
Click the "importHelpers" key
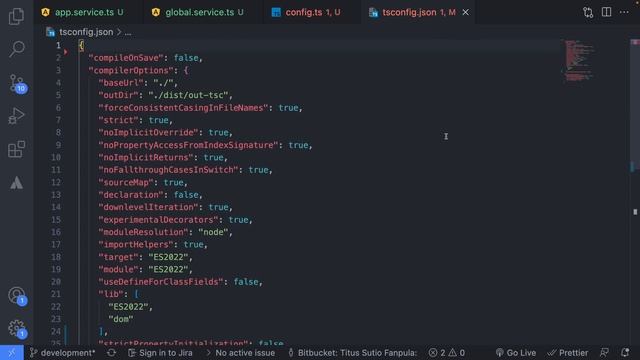(136, 244)
